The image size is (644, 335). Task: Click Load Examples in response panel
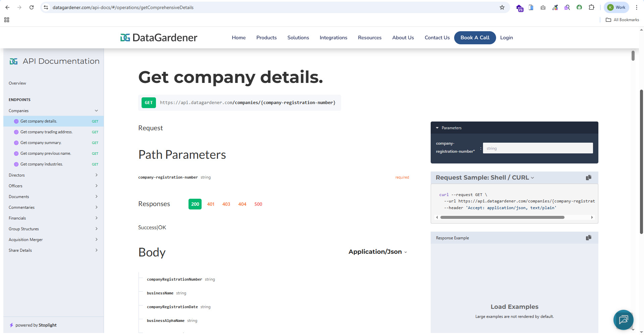coord(515,307)
